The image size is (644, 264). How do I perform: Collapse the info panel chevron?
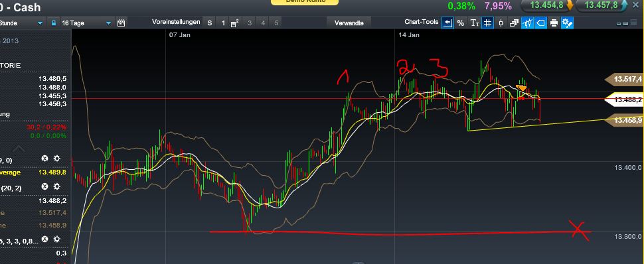[19, 148]
